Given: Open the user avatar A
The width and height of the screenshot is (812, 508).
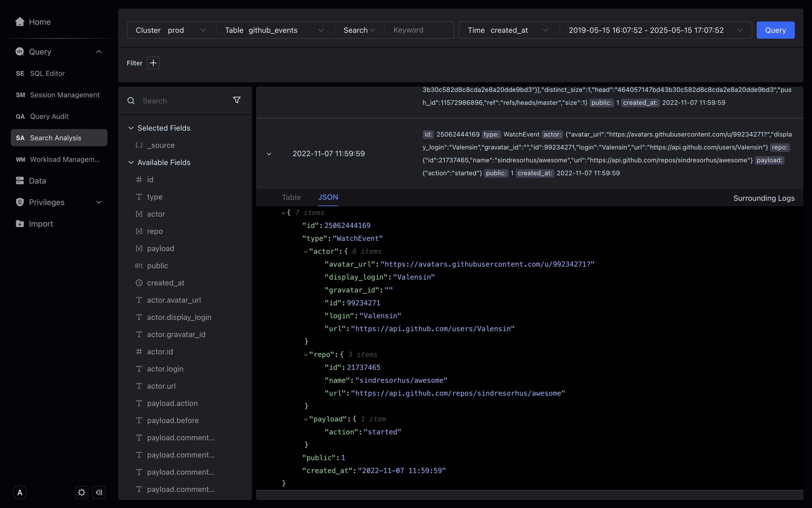Looking at the screenshot, I should 20,492.
